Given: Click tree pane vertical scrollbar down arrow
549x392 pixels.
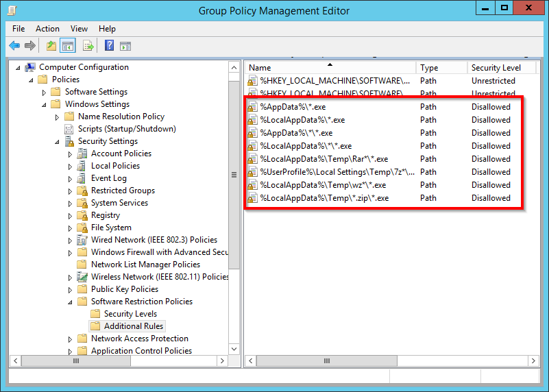Looking at the screenshot, I should click(x=235, y=350).
